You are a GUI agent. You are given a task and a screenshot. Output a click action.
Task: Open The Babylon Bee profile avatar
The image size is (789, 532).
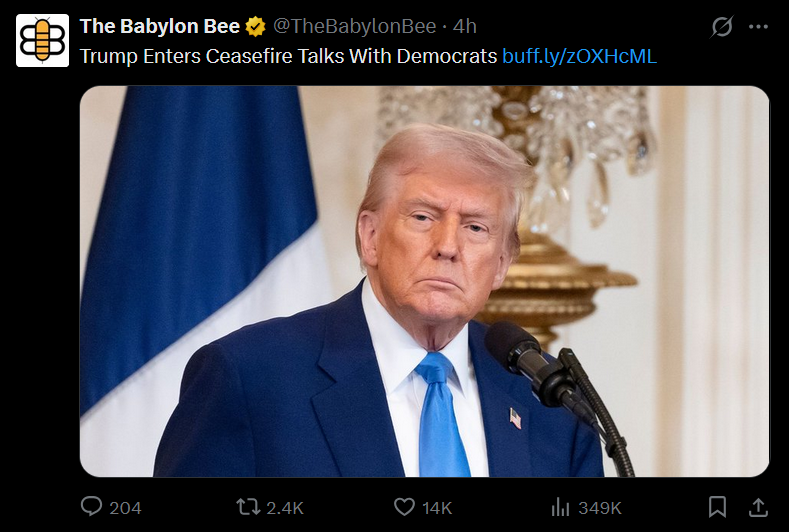(42, 41)
